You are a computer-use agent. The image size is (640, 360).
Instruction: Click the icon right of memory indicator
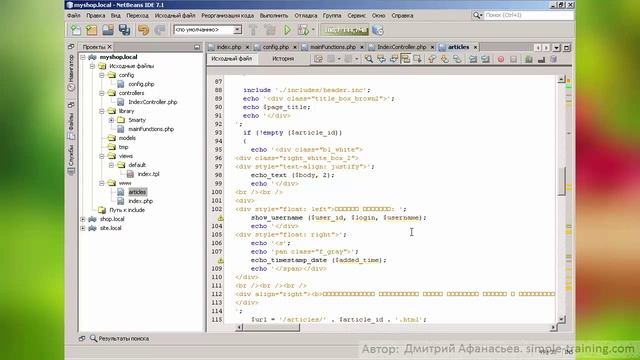tap(378, 30)
